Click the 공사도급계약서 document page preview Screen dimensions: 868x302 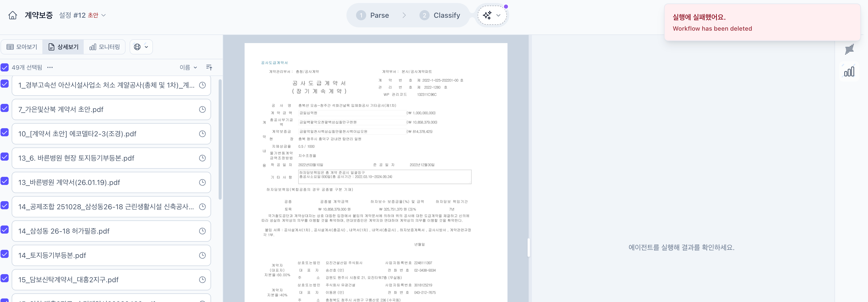[x=376, y=172]
